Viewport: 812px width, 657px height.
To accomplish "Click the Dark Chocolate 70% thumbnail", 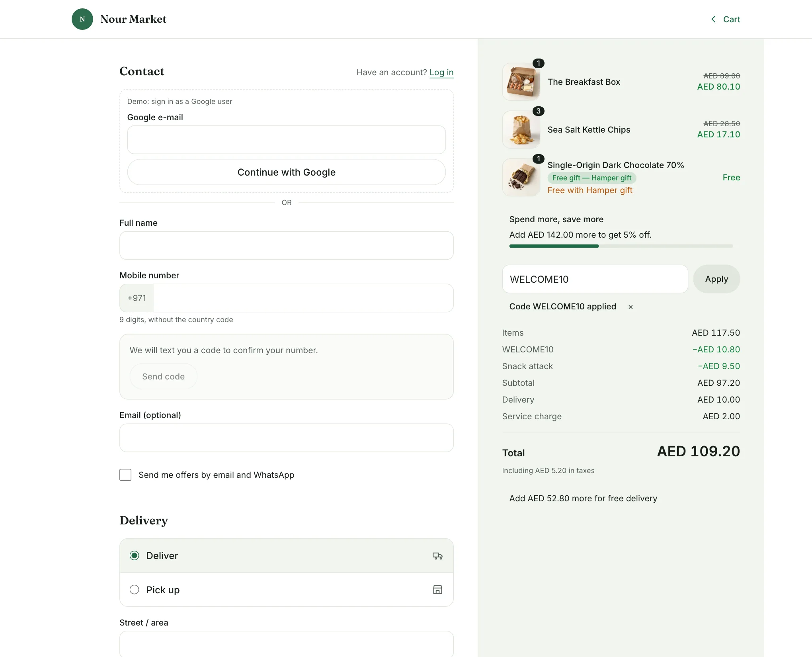I will [x=521, y=177].
